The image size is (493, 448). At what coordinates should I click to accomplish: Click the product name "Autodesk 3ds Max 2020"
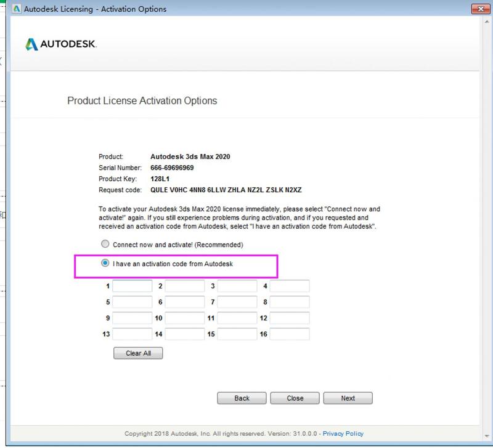[x=190, y=157]
